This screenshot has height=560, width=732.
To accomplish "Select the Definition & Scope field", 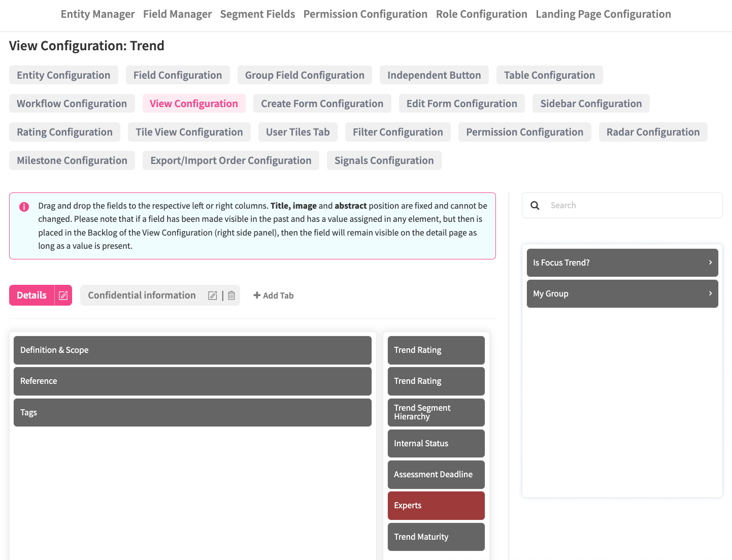I will click(192, 350).
